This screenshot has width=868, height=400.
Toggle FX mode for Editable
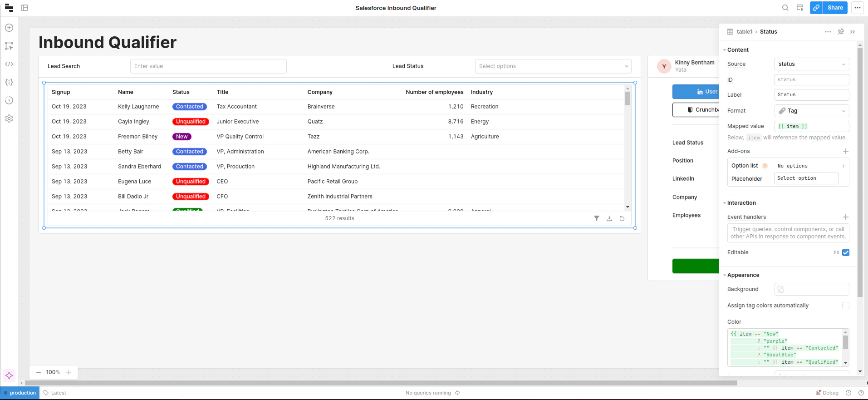(836, 252)
